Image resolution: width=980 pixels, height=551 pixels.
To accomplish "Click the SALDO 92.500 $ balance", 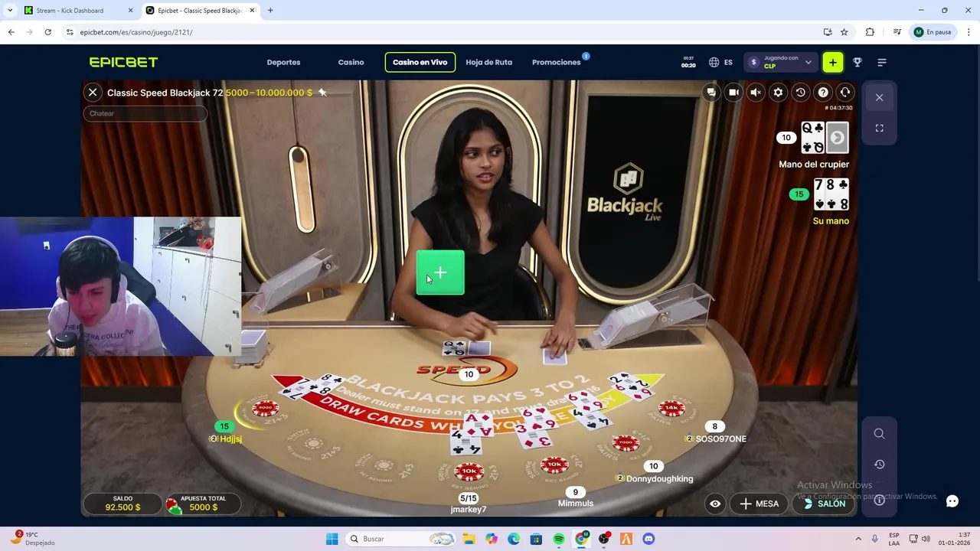I will (x=122, y=504).
